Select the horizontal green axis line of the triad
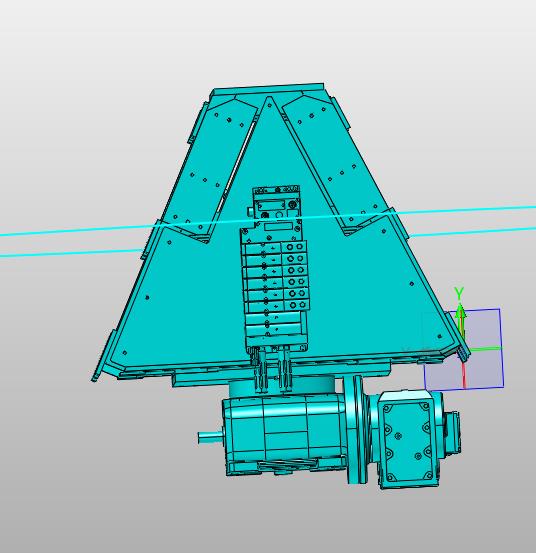This screenshot has height=553, width=536. click(x=485, y=349)
